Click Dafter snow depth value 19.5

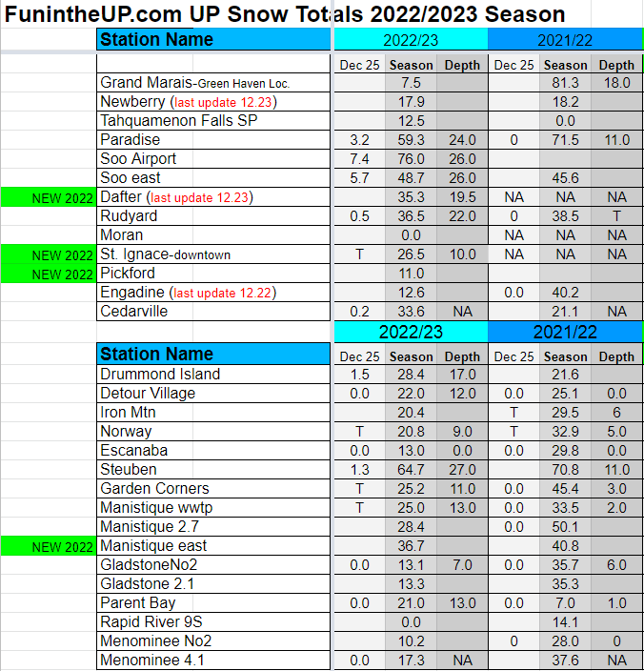tap(462, 197)
